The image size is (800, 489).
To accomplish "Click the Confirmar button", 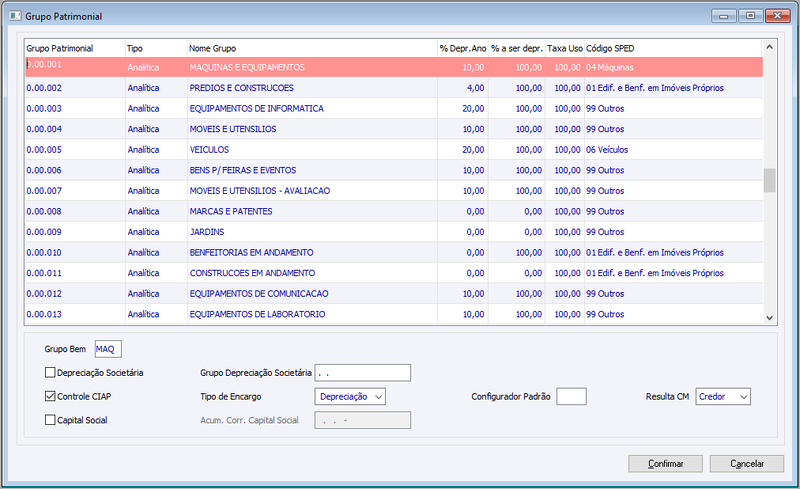I will [x=665, y=463].
